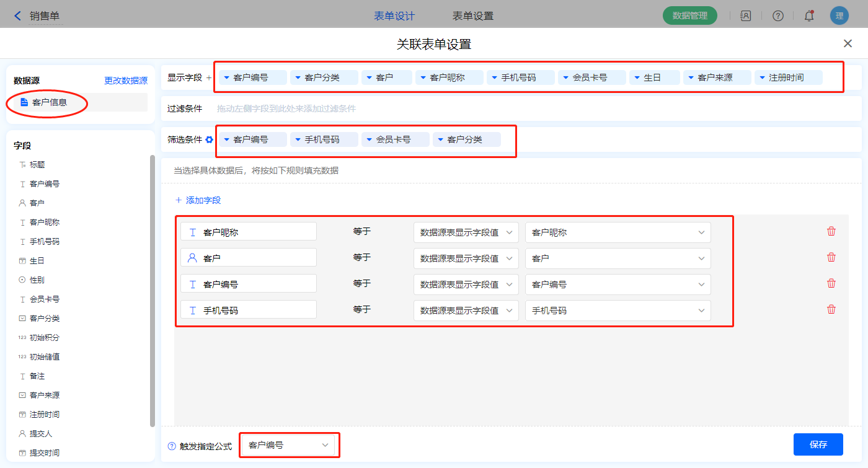Image resolution: width=868 pixels, height=468 pixels.
Task: Open 筛选条件 settings gear icon
Action: pos(210,140)
